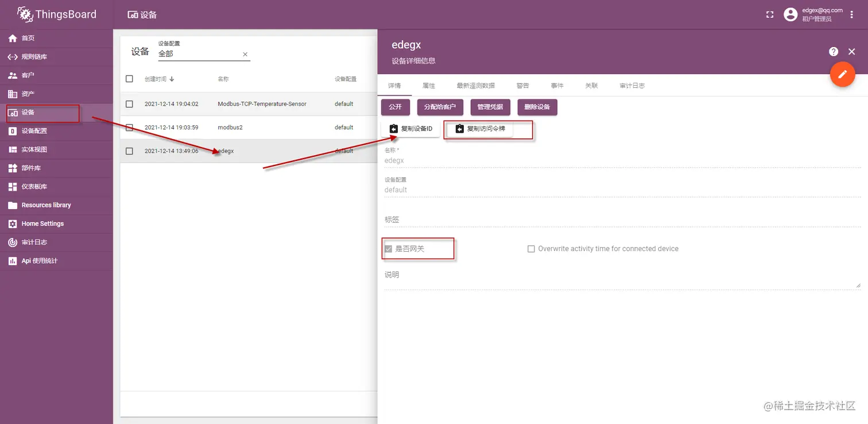Click the Api usage statistics chart icon
Screen dimensions: 868x424
point(12,261)
